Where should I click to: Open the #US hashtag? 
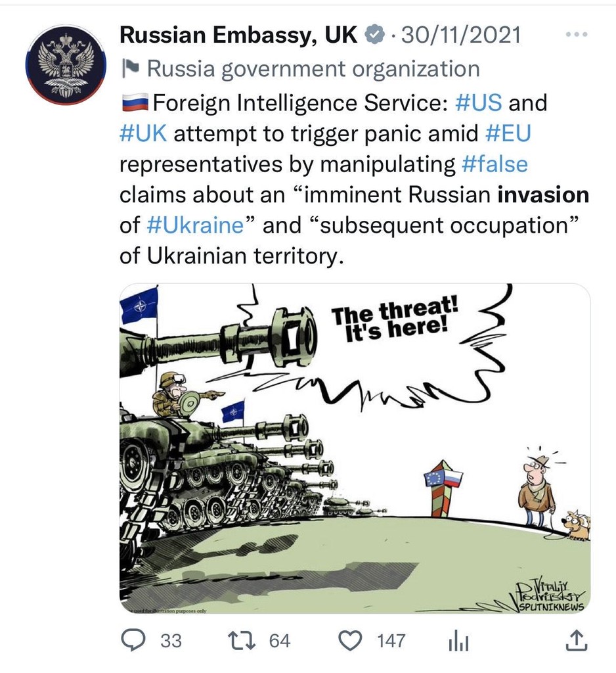pyautogui.click(x=478, y=103)
